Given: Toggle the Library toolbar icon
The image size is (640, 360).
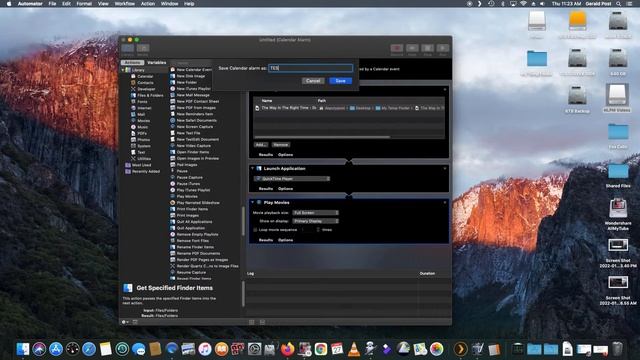Looking at the screenshot, I should [127, 48].
